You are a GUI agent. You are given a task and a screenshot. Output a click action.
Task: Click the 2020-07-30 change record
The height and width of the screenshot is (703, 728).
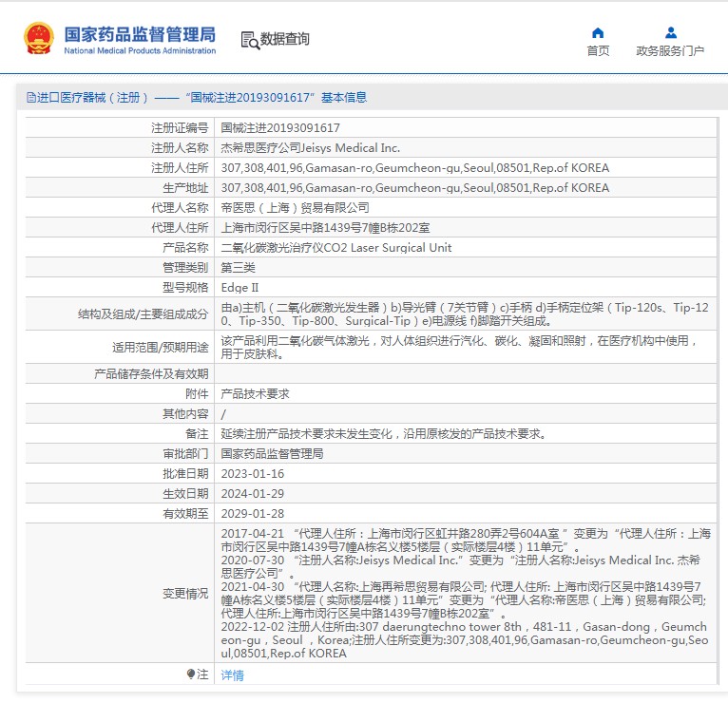point(461,566)
